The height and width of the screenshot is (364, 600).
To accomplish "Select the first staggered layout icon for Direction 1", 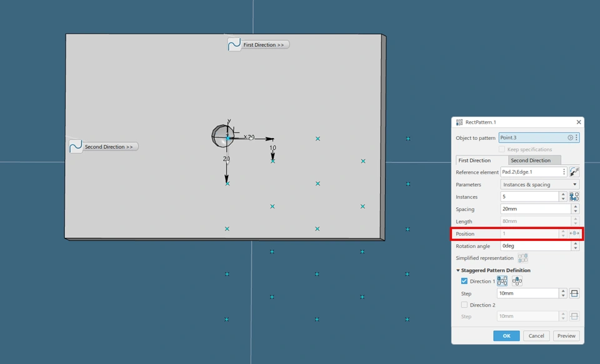I will tap(502, 282).
